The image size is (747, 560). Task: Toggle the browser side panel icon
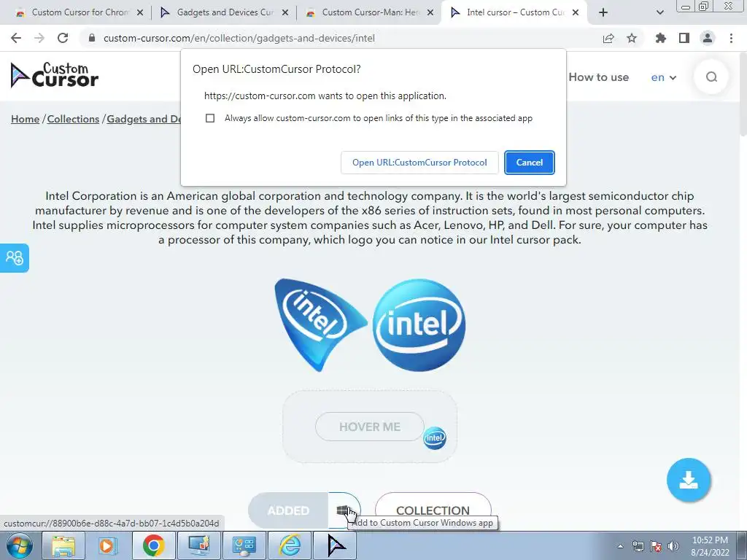coord(684,38)
